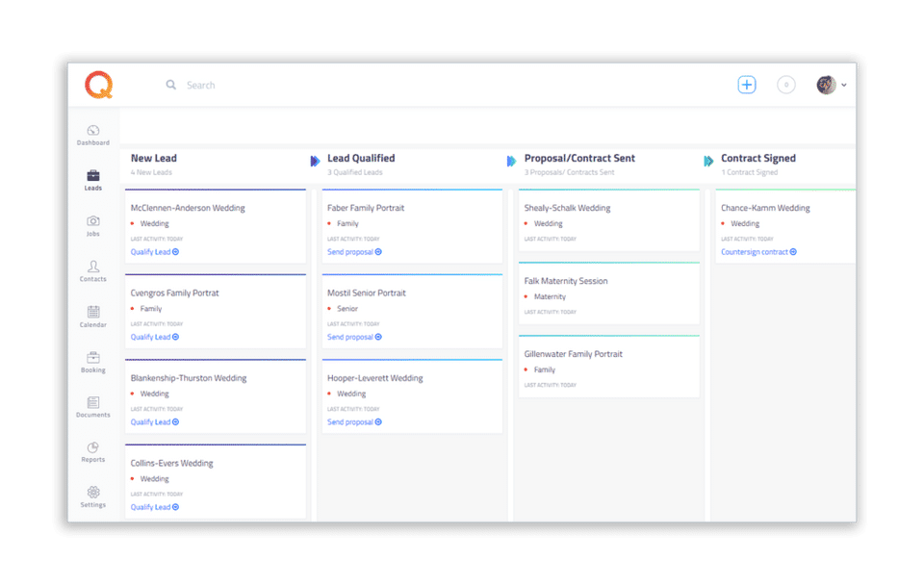Select the Leads briefcase icon
Screen dimensions: 924x585
pyautogui.click(x=93, y=176)
